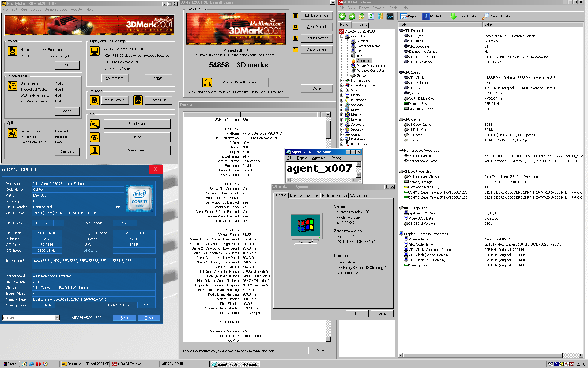Viewport: 588px width, 368px height.
Task: Click the Opera icon in quick launch
Action: [38, 364]
